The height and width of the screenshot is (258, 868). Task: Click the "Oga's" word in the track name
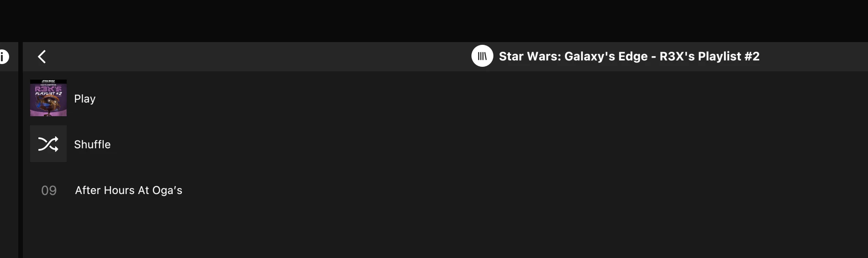[167, 190]
